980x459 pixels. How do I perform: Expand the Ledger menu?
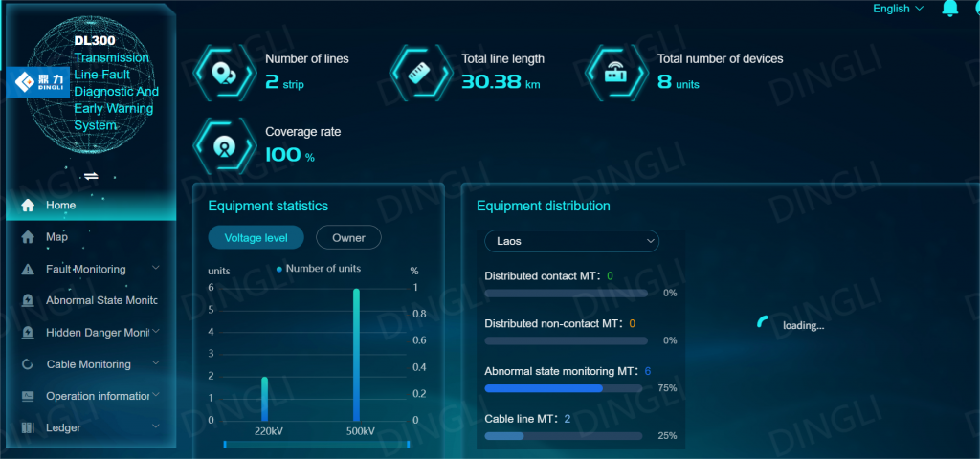(x=156, y=427)
